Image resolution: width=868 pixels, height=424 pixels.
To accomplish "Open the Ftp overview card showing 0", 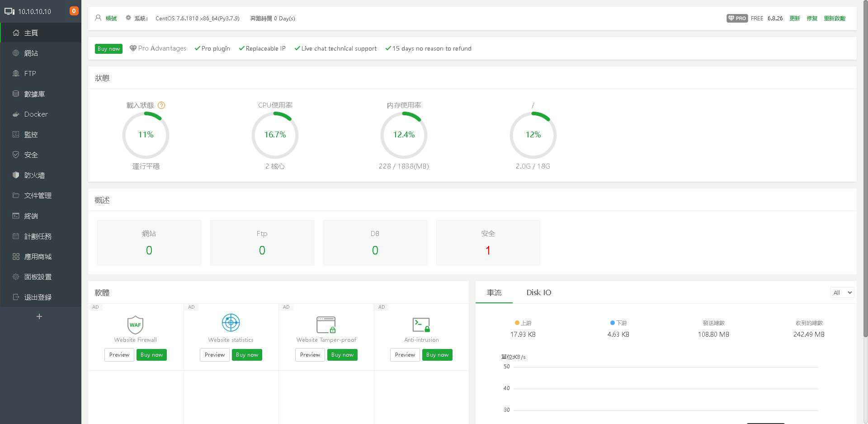I will point(262,243).
